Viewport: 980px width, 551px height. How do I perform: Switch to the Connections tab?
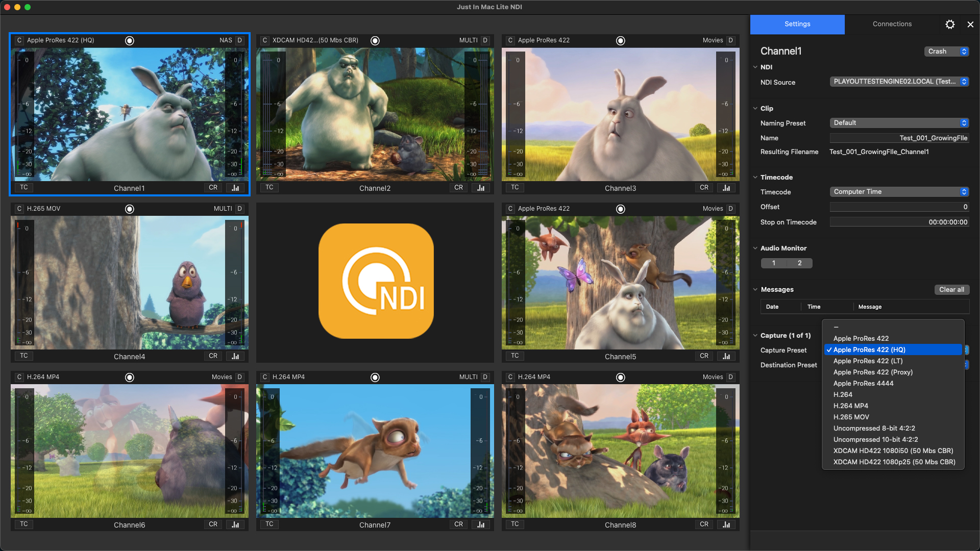(x=892, y=24)
